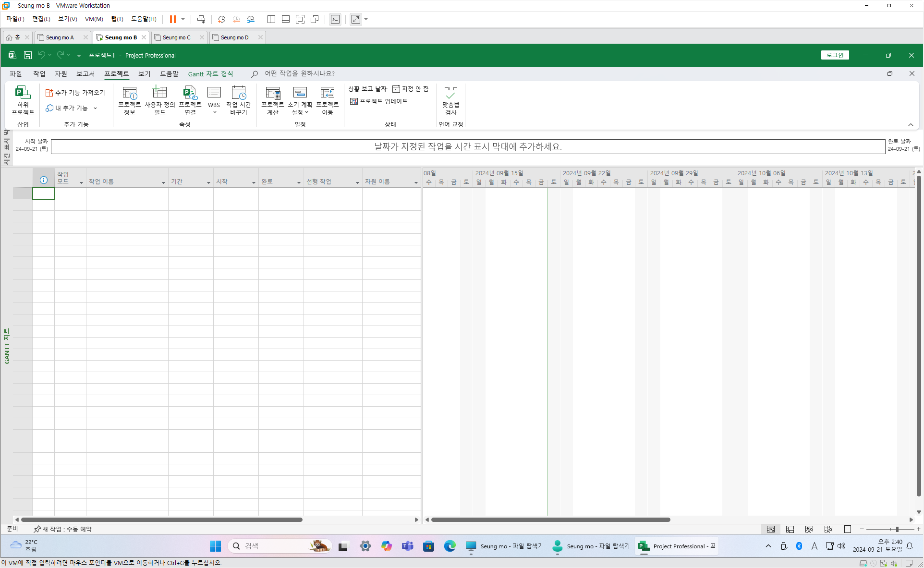Switch to Gantt chart view in the status bar
This screenshot has height=568, width=924.
770,529
